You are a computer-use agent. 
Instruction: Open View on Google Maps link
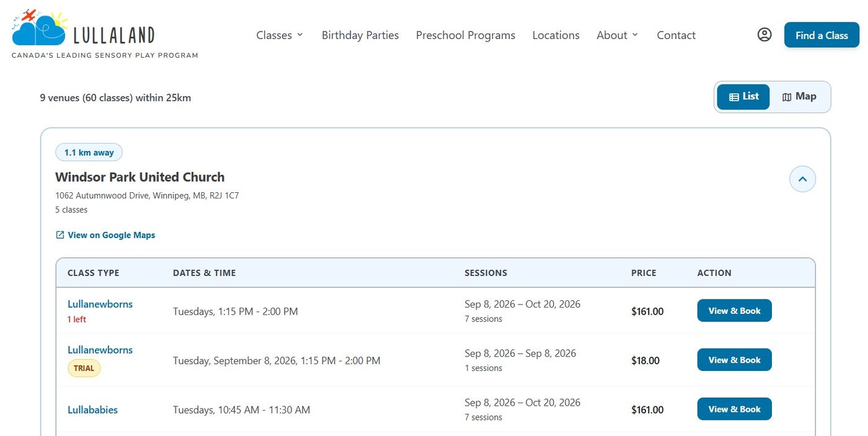tap(105, 235)
